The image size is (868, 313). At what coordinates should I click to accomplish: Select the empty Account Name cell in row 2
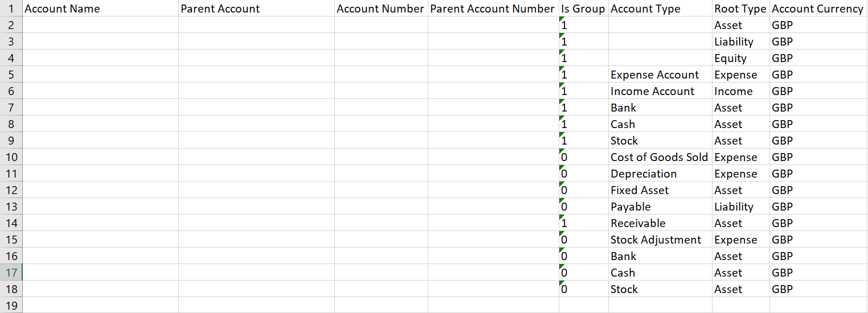pos(100,25)
